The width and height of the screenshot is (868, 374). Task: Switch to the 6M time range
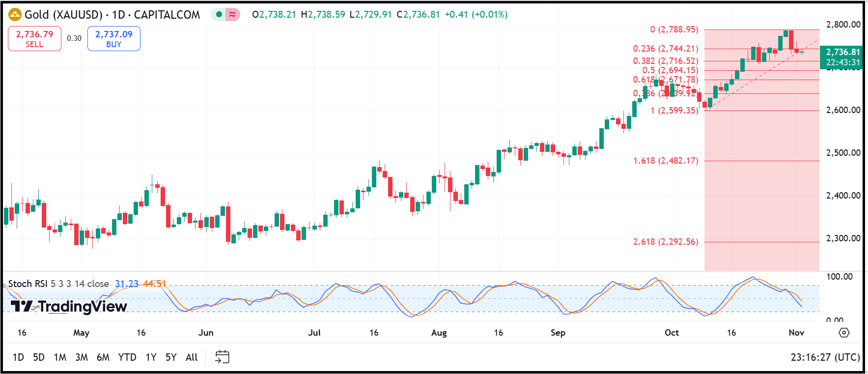coord(103,357)
